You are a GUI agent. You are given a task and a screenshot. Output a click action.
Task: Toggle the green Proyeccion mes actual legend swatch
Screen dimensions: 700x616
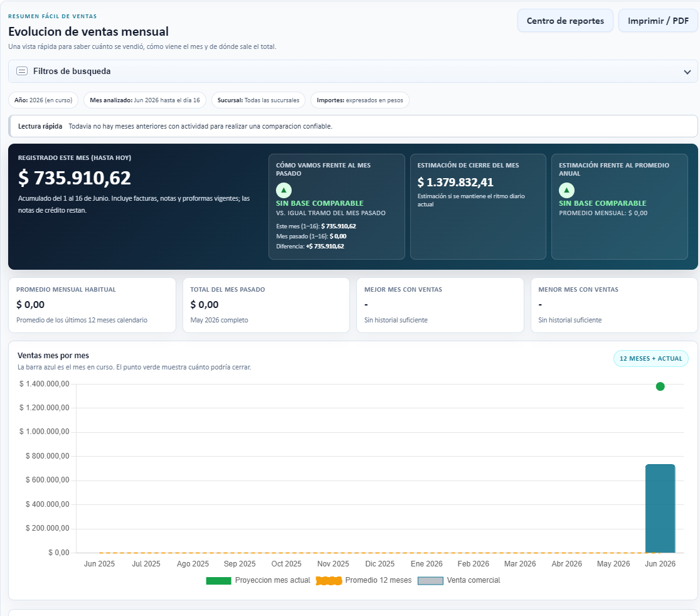point(218,580)
